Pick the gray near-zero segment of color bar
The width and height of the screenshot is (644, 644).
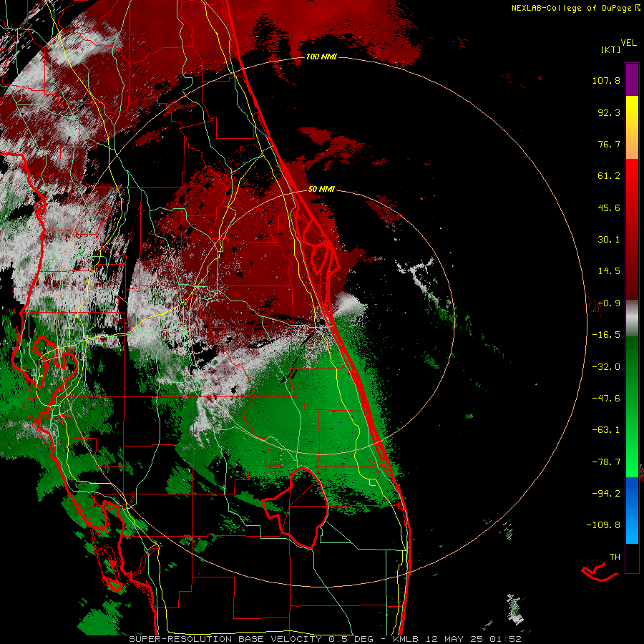pyautogui.click(x=632, y=318)
